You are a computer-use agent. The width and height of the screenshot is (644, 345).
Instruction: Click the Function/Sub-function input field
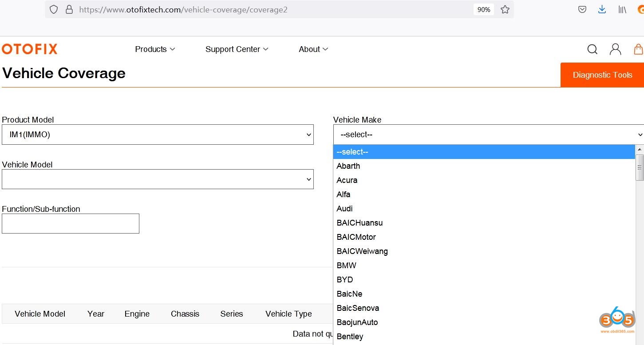pyautogui.click(x=71, y=224)
